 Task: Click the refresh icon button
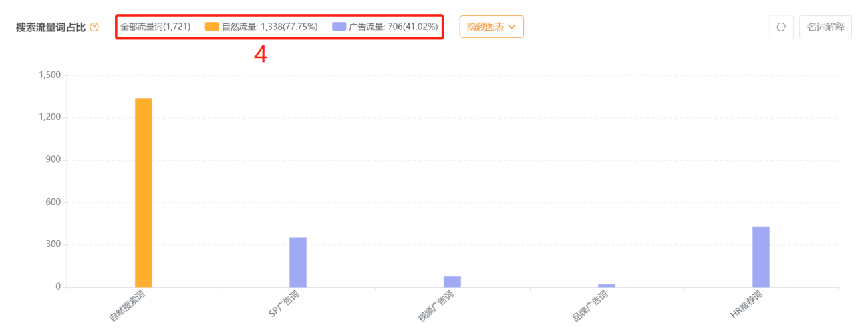point(781,27)
